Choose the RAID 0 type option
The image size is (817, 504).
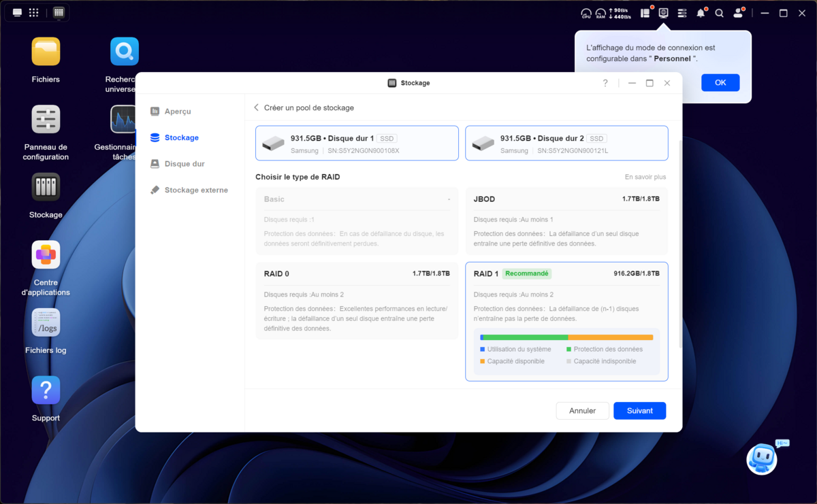357,300
